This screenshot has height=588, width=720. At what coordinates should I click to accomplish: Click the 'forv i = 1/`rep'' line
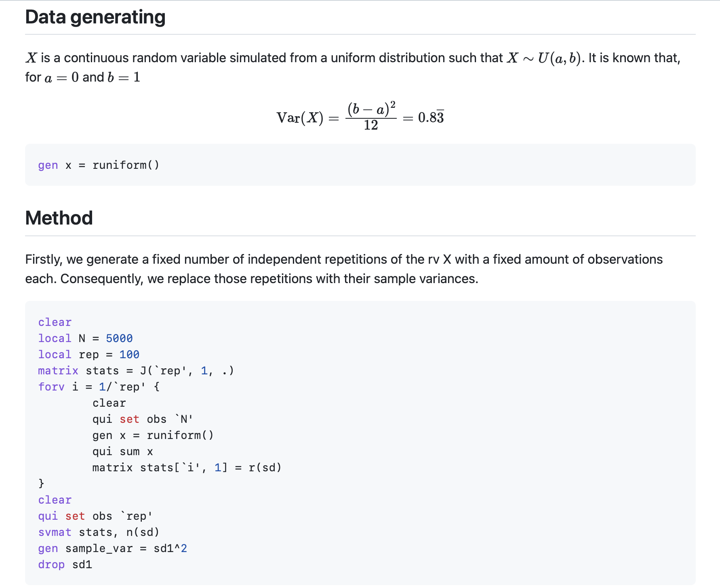tap(99, 387)
